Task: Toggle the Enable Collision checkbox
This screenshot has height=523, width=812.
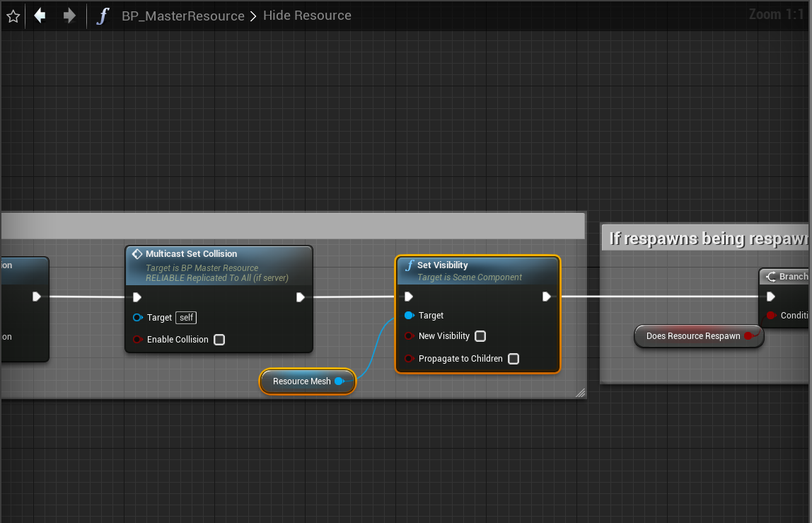Action: 219,340
